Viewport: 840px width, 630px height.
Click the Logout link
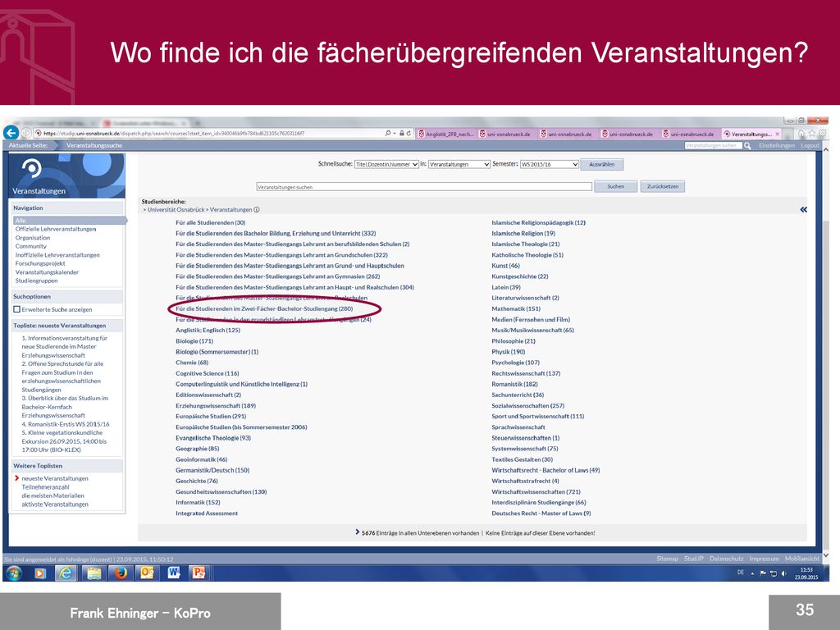[x=810, y=146]
